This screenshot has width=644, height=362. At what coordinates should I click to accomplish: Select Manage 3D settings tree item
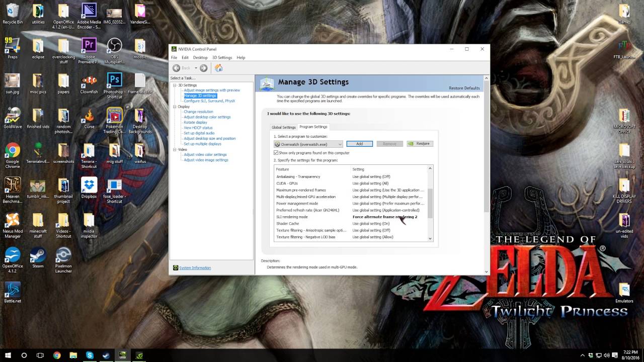pos(200,96)
